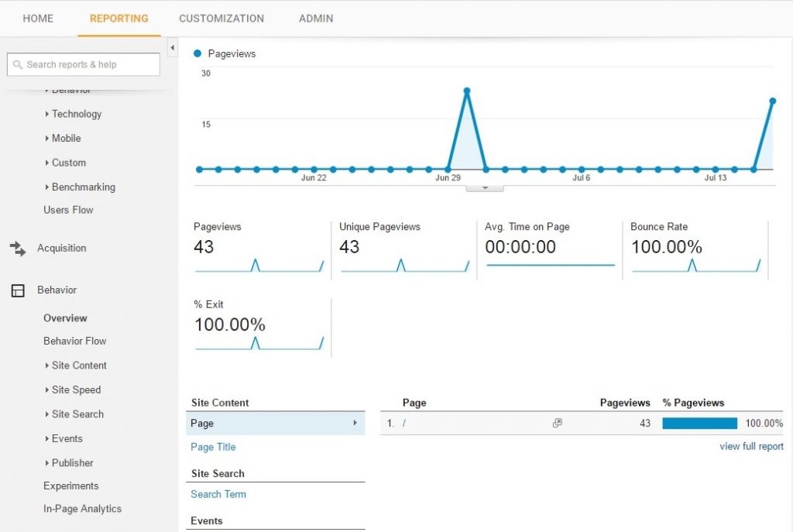793x532 pixels.
Task: Switch to the HOME tab
Action: pos(37,18)
